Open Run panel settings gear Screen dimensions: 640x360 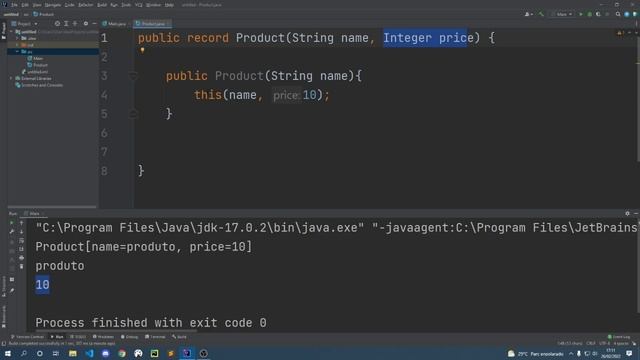coord(627,213)
